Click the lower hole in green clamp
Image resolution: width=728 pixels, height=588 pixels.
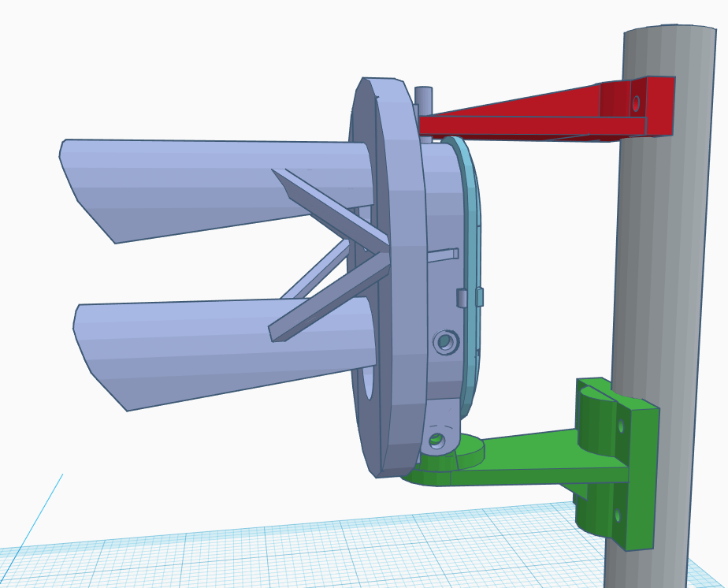[x=617, y=516]
